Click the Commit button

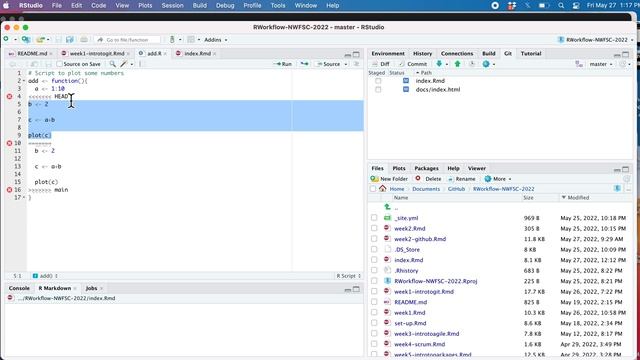(413, 64)
